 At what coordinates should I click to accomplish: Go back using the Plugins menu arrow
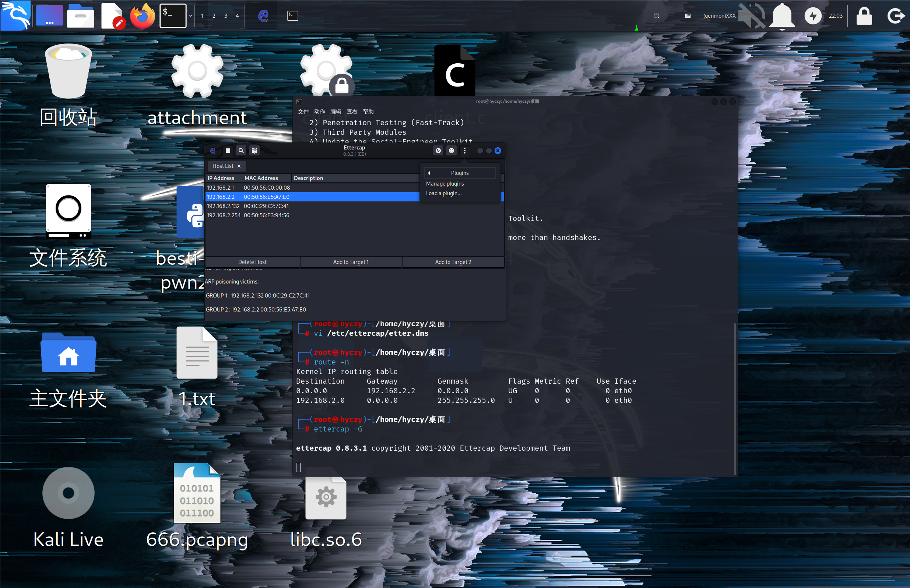pyautogui.click(x=429, y=173)
